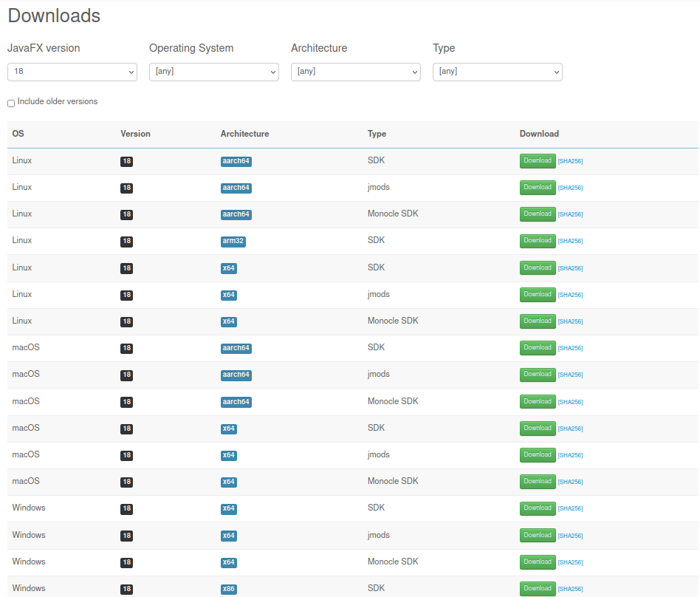Viewport: 700px width, 597px height.
Task: Download the Linux x64 Monocle SDK
Action: [x=538, y=321]
